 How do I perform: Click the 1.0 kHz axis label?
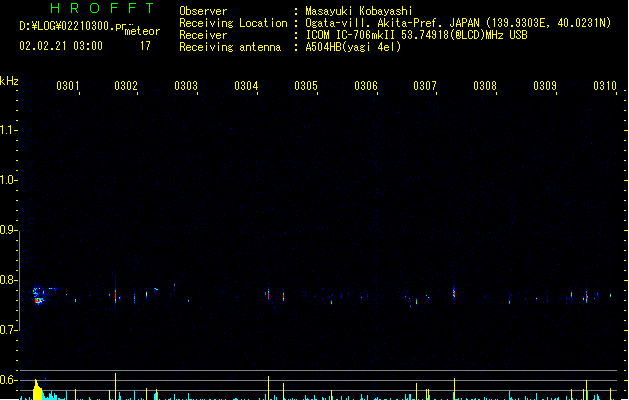point(7,180)
